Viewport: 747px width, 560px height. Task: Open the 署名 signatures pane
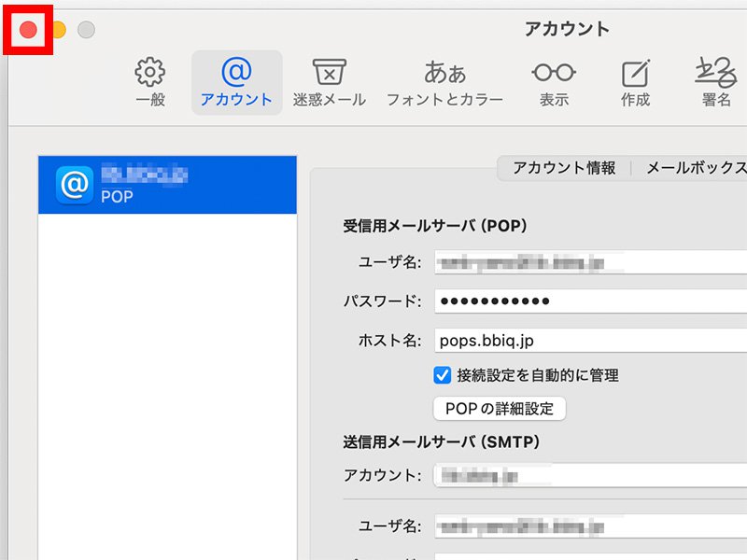pyautogui.click(x=716, y=83)
